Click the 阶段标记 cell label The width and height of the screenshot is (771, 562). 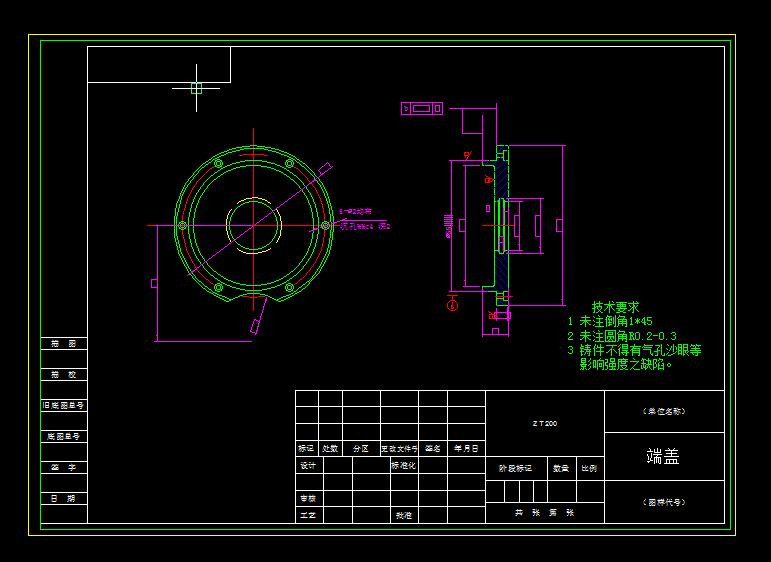click(x=515, y=469)
